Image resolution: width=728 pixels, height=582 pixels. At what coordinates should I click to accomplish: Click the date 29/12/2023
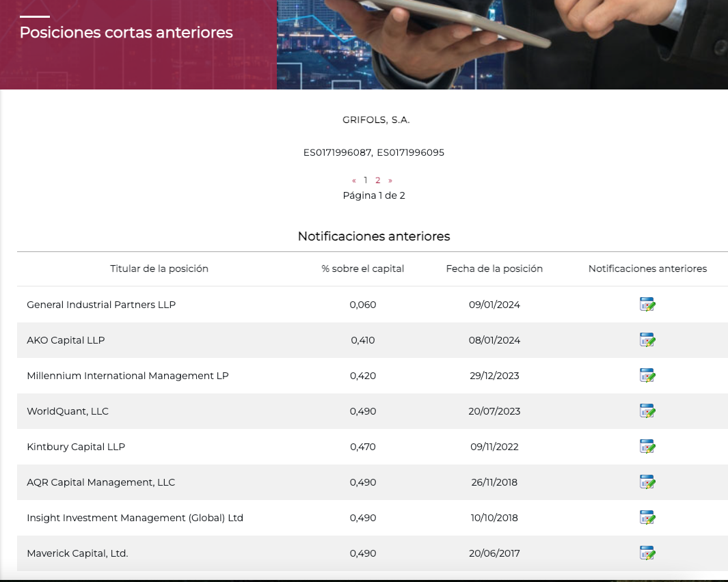coord(494,376)
